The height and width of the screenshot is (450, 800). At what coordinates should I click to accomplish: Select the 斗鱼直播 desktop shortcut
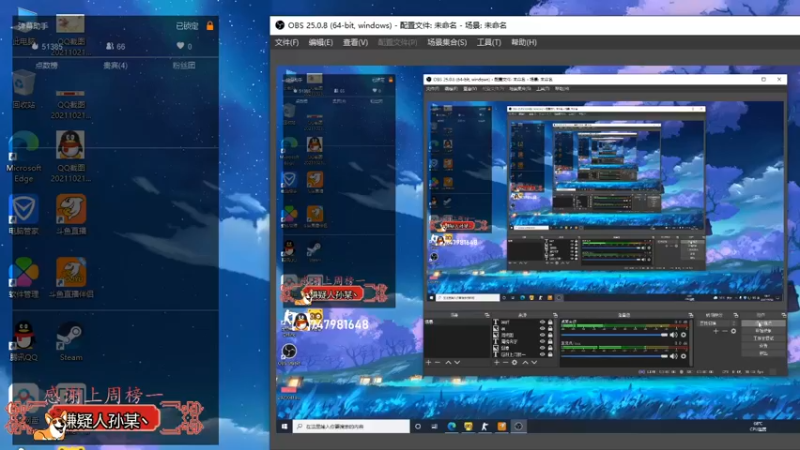click(71, 215)
